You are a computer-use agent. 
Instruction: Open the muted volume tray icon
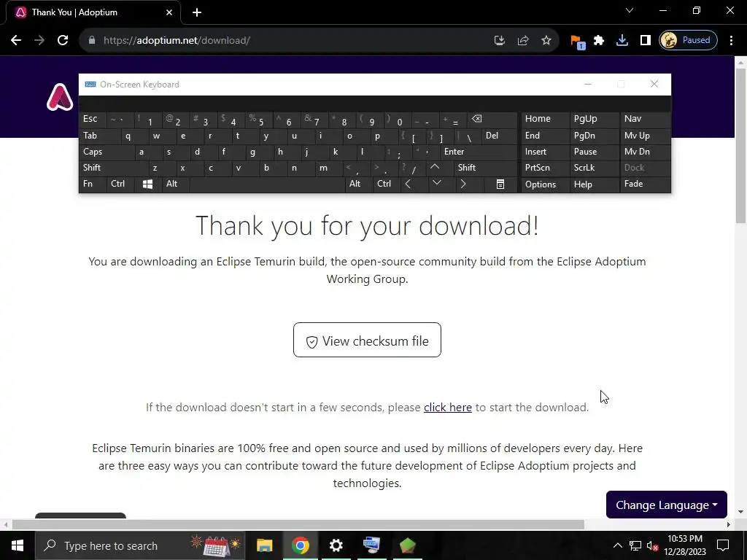click(653, 545)
